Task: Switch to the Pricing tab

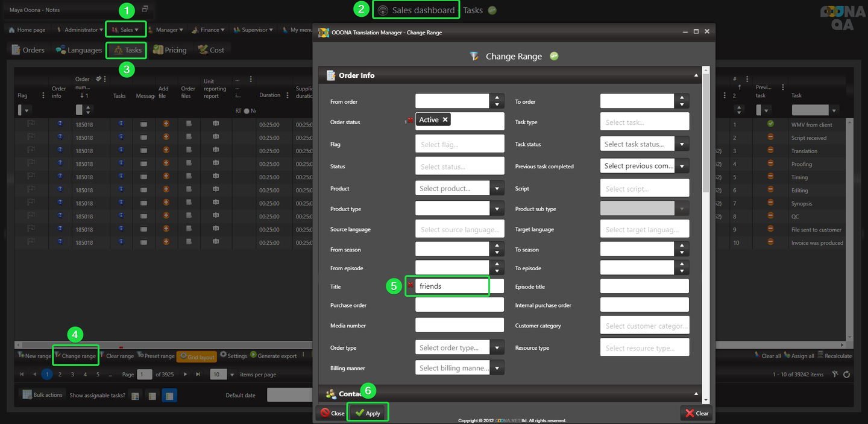Action: [x=169, y=50]
